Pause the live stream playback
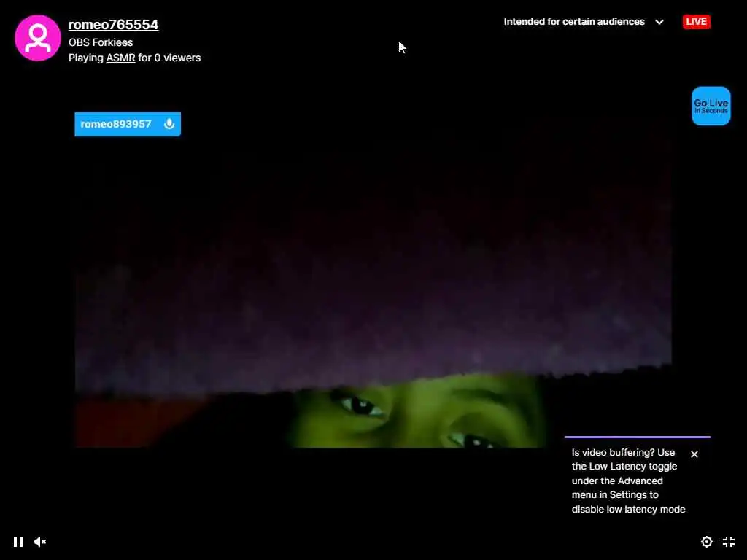The height and width of the screenshot is (560, 747). coord(18,542)
